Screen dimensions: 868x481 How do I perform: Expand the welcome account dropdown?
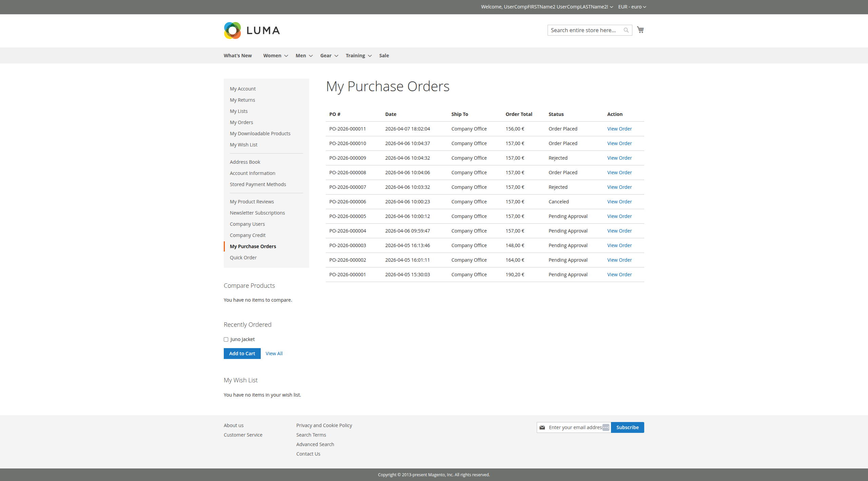[x=611, y=7]
